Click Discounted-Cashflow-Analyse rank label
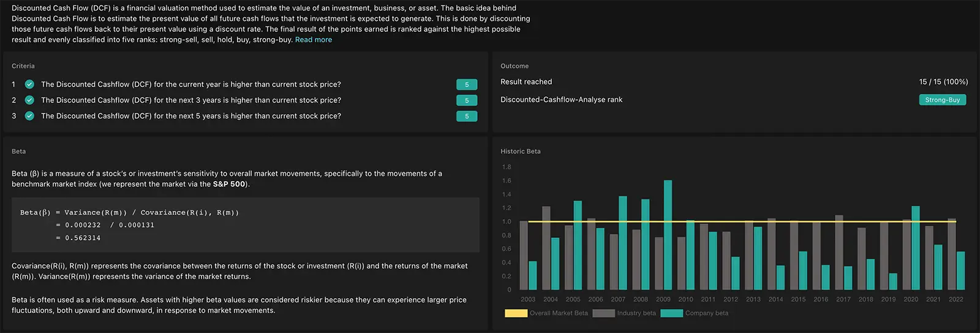The image size is (980, 333). point(561,100)
